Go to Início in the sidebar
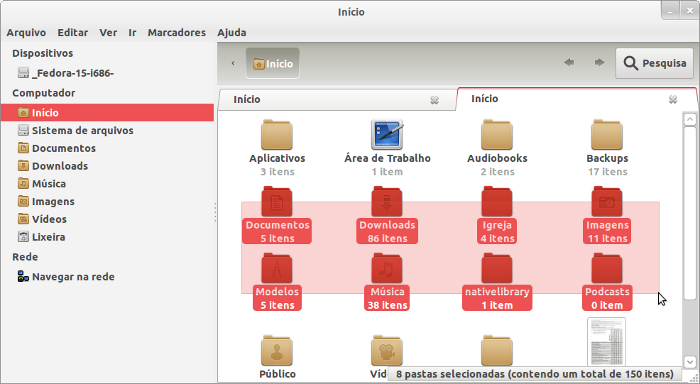 [108, 113]
